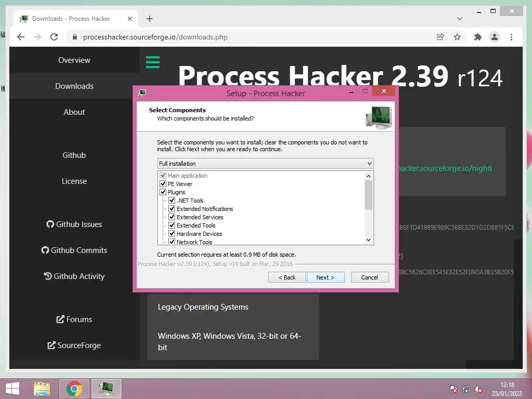Click the Next > button
This screenshot has height=399, width=532.
(326, 277)
